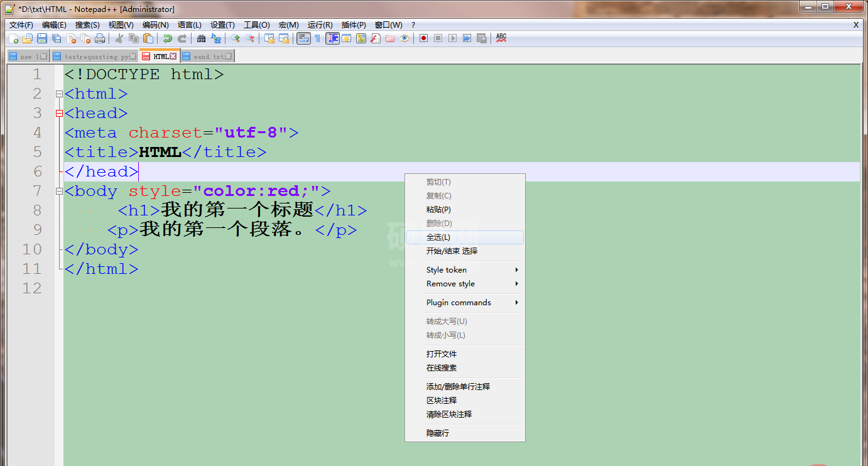The width and height of the screenshot is (868, 466).
Task: Open the 语言(L) menu
Action: click(190, 25)
